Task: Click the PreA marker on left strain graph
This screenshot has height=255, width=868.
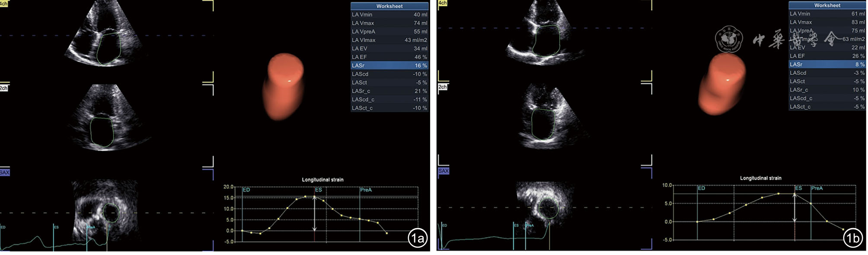Action: pyautogui.click(x=366, y=190)
